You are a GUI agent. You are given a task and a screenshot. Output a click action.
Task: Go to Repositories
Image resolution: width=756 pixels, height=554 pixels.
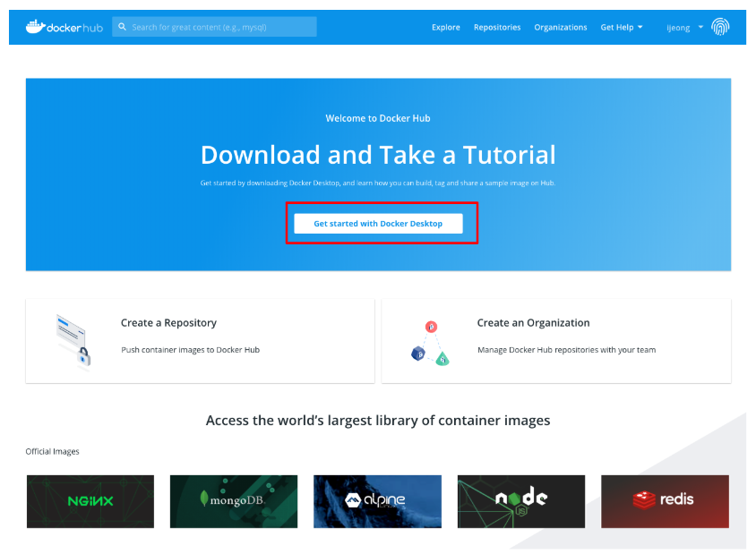pyautogui.click(x=497, y=28)
